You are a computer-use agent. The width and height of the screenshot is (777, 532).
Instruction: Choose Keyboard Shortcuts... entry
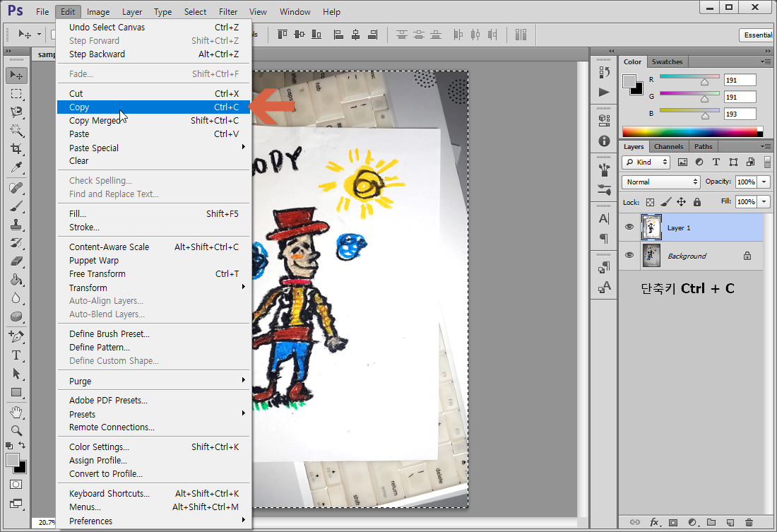[x=153, y=493]
